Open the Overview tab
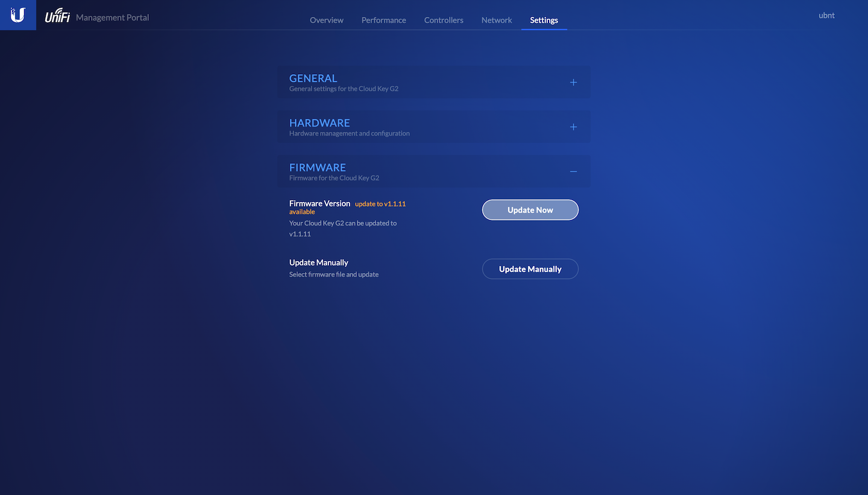868x495 pixels. point(327,20)
